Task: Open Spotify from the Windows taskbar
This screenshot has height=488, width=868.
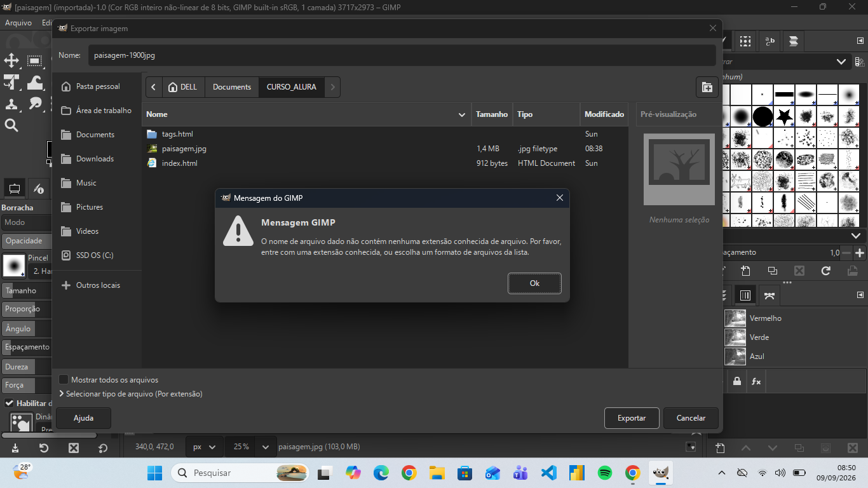Action: pos(605,473)
